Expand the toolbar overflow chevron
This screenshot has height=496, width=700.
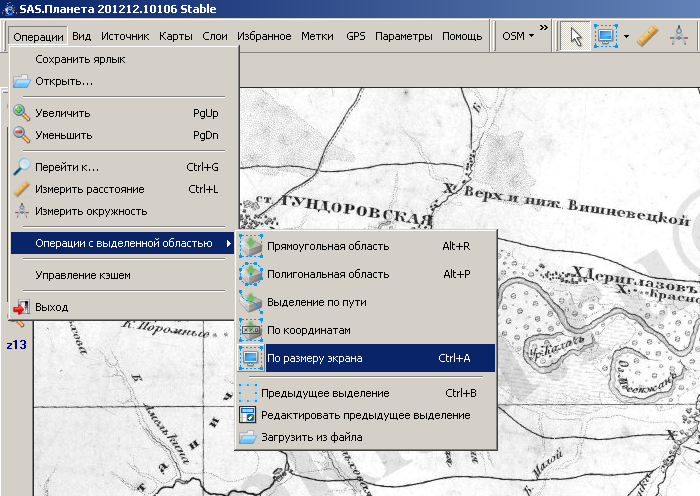click(543, 28)
